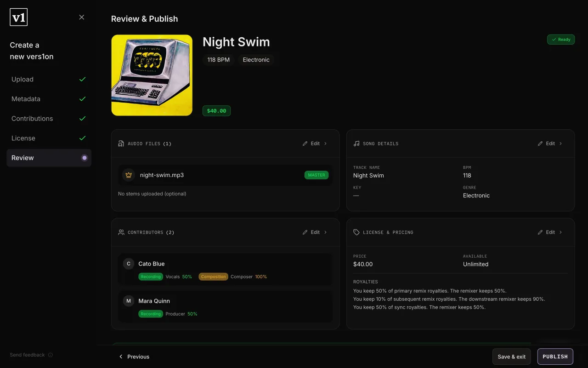The width and height of the screenshot is (588, 368).
Task: Close the create version wizard
Action: click(82, 17)
